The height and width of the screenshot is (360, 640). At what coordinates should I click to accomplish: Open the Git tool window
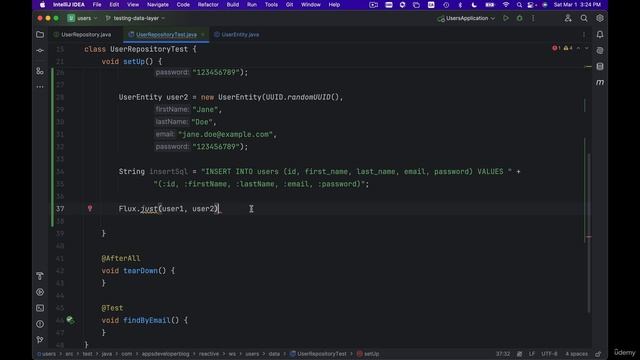(x=40, y=340)
